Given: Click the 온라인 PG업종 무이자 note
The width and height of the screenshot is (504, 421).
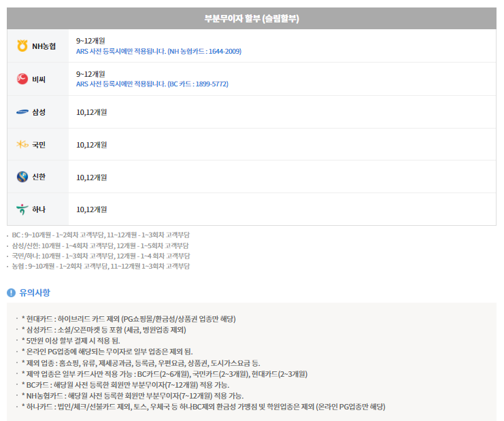Looking at the screenshot, I should (x=107, y=352).
